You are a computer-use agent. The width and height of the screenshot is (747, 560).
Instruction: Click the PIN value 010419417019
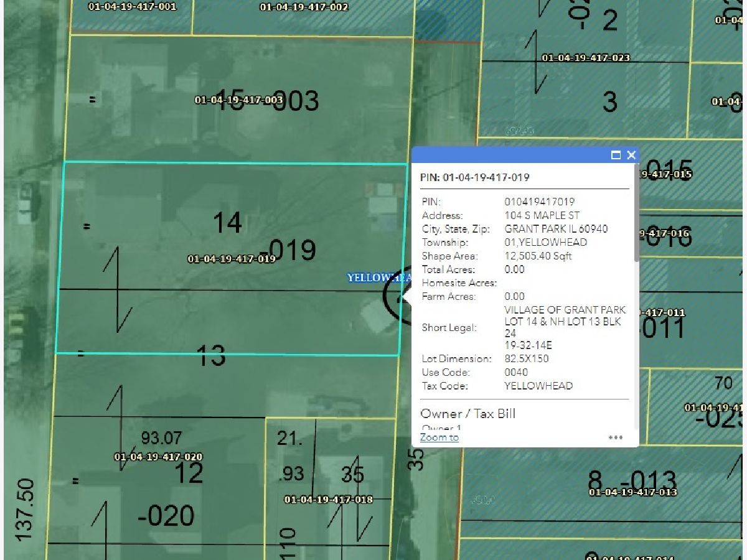click(539, 202)
